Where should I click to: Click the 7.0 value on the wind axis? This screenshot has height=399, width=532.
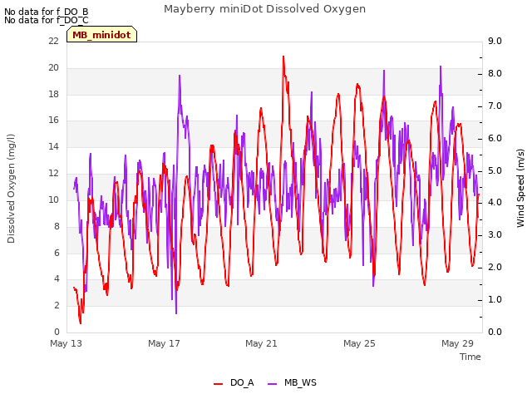coord(495,106)
